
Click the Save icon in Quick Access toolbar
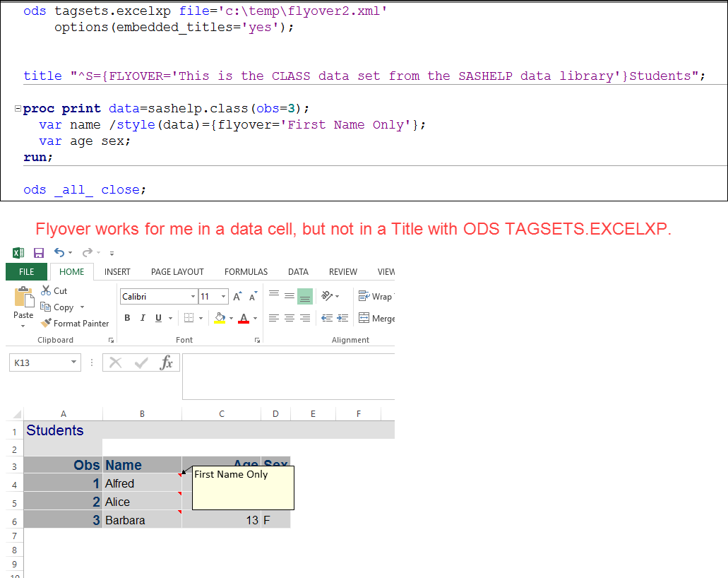pos(37,251)
